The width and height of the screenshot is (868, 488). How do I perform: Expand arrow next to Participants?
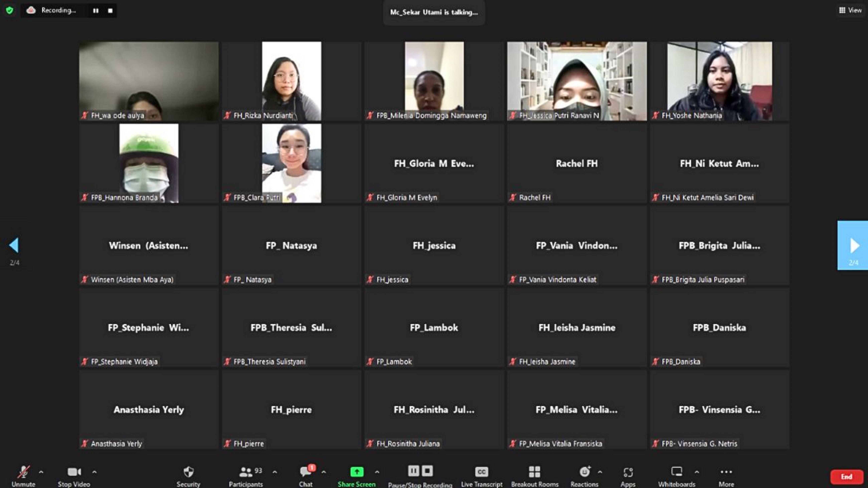[275, 472]
